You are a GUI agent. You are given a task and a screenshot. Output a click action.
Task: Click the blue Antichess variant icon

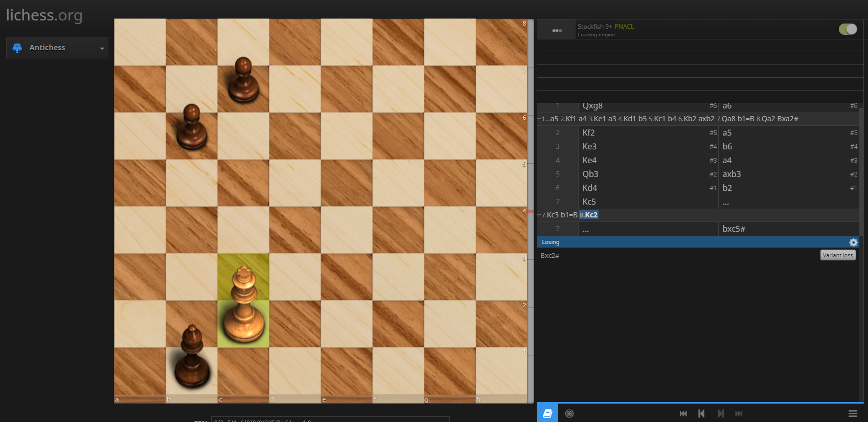pyautogui.click(x=17, y=48)
